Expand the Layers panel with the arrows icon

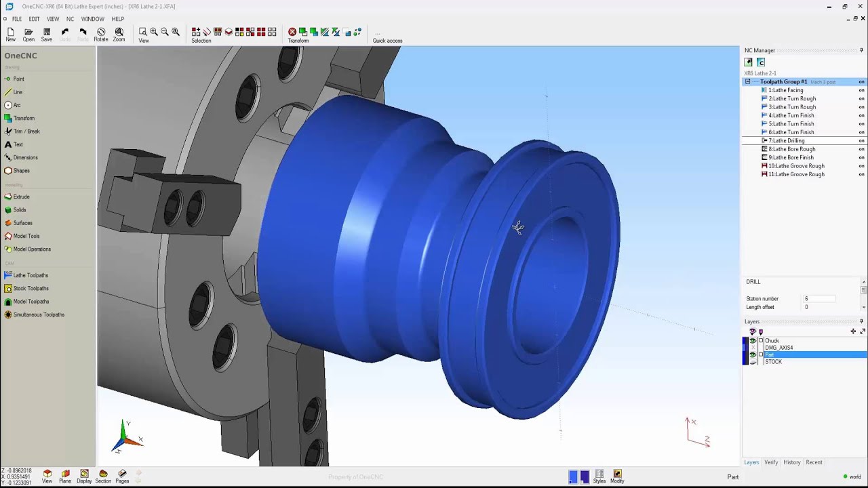(863, 331)
